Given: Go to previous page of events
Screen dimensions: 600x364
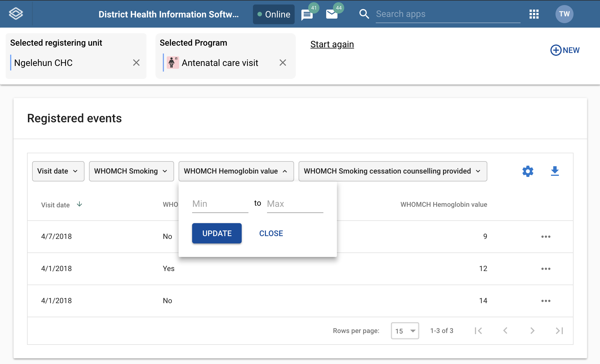Looking at the screenshot, I should coord(505,331).
